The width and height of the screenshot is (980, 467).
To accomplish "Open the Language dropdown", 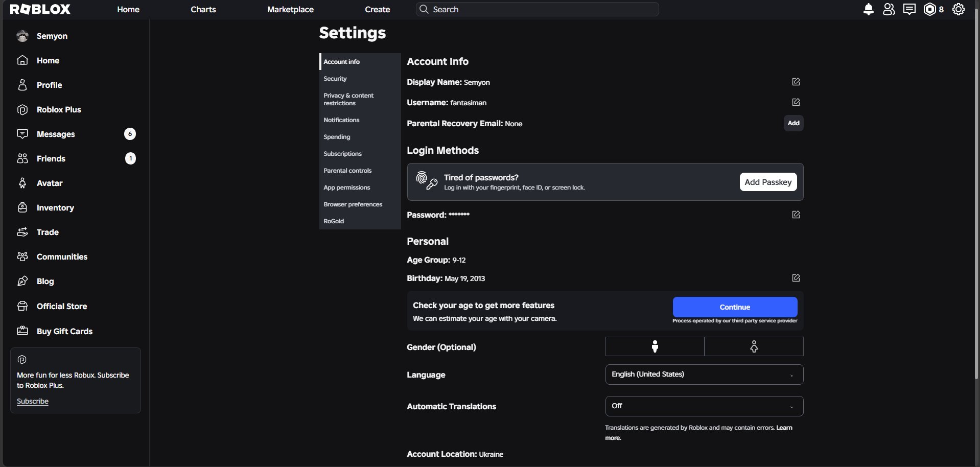I will [x=704, y=375].
